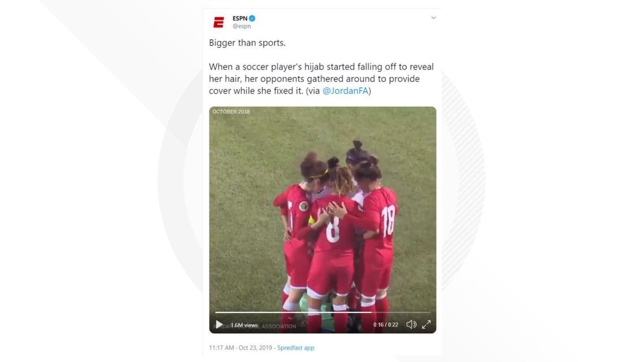Click the video progress bar
The height and width of the screenshot is (362, 644).
pyautogui.click(x=323, y=312)
